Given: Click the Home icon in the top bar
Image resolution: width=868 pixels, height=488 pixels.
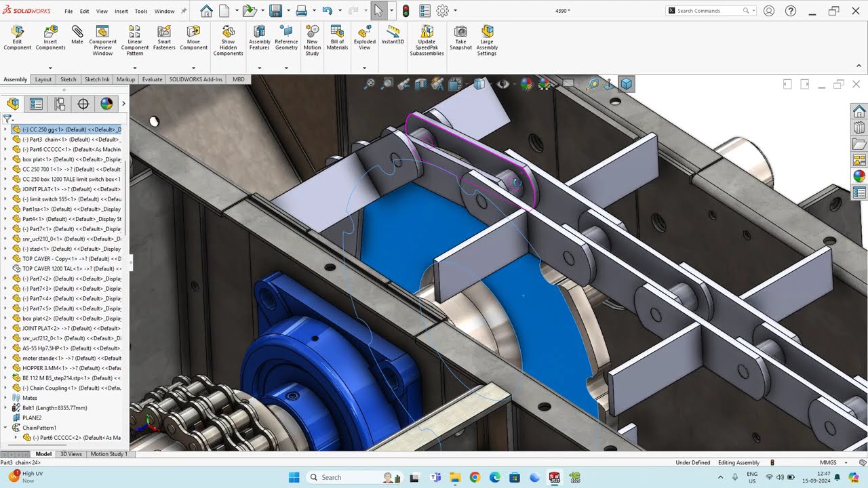Looking at the screenshot, I should click(206, 11).
